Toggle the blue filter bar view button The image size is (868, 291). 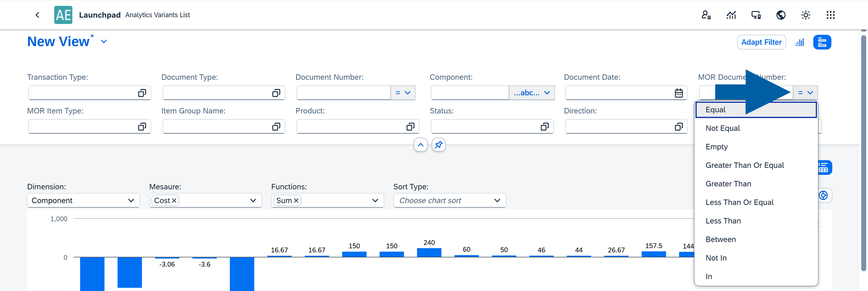822,42
